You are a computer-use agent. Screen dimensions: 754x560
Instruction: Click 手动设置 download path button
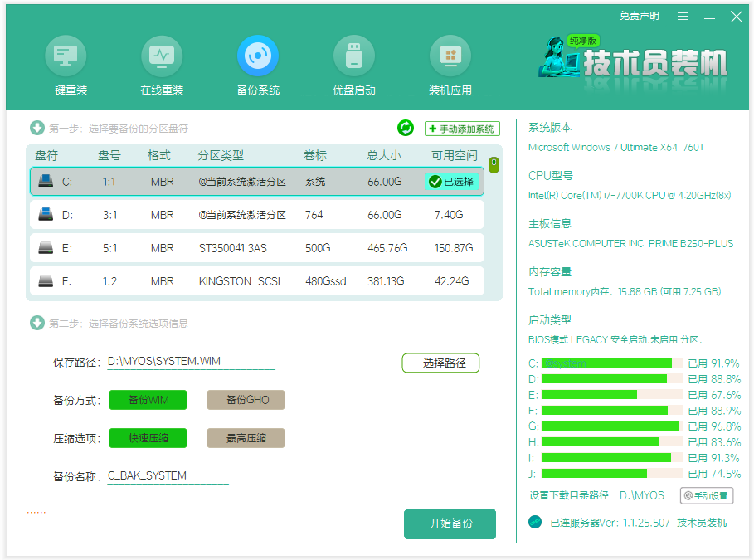click(707, 495)
